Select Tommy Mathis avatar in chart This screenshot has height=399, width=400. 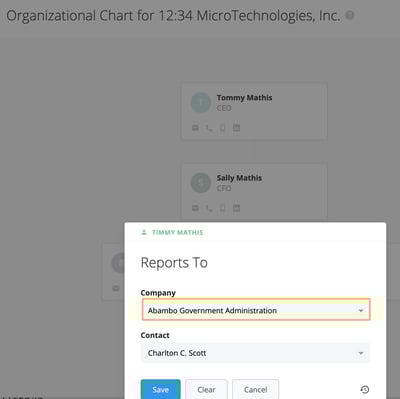201,102
